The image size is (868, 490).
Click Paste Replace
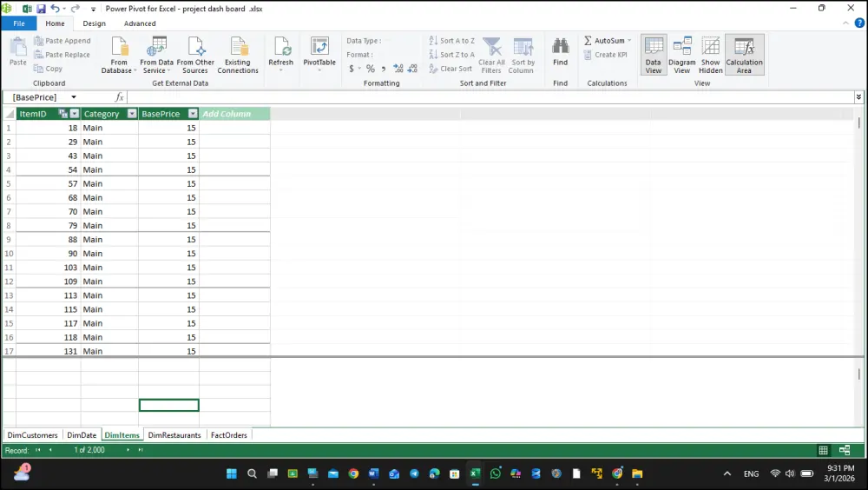tap(62, 55)
